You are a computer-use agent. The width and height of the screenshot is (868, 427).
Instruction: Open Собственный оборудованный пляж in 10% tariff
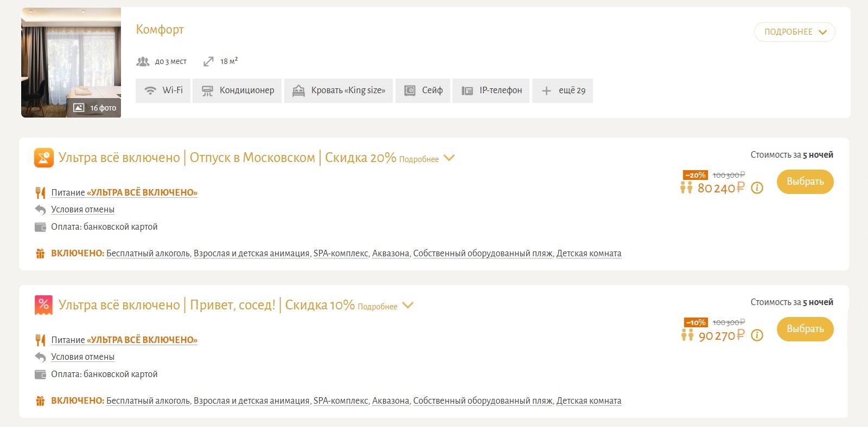483,401
